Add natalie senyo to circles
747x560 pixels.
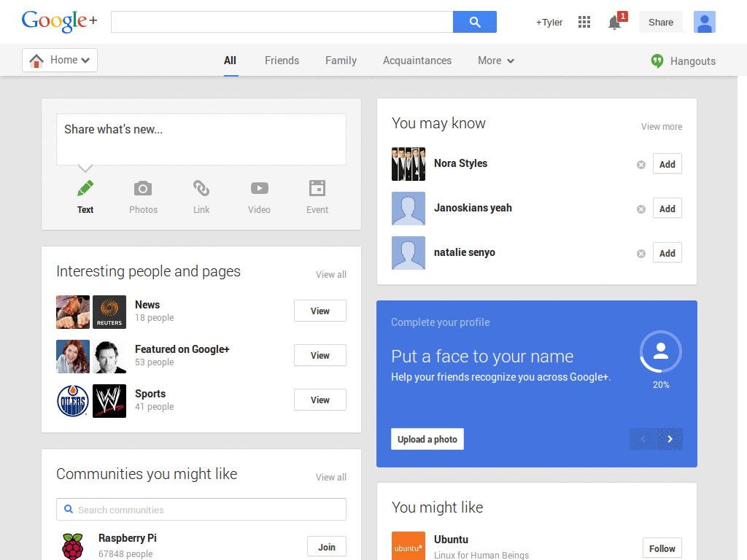click(x=667, y=253)
